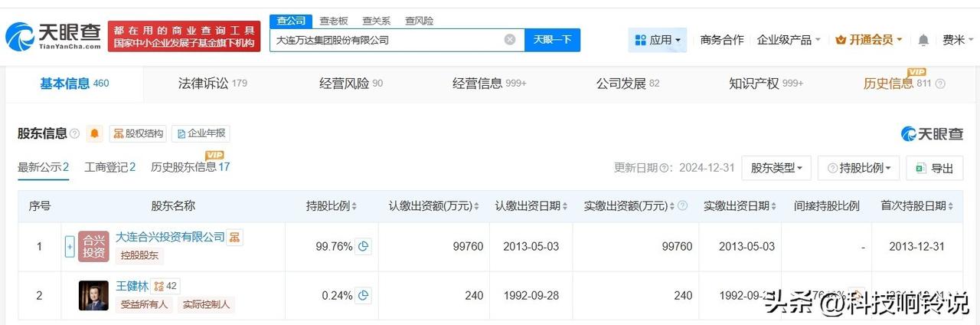The width and height of the screenshot is (980, 325).
Task: Click the 42 related companies badge
Action: [165, 287]
